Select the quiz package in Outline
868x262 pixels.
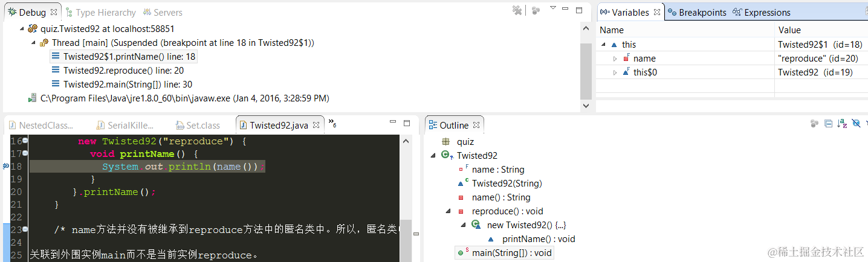click(458, 142)
